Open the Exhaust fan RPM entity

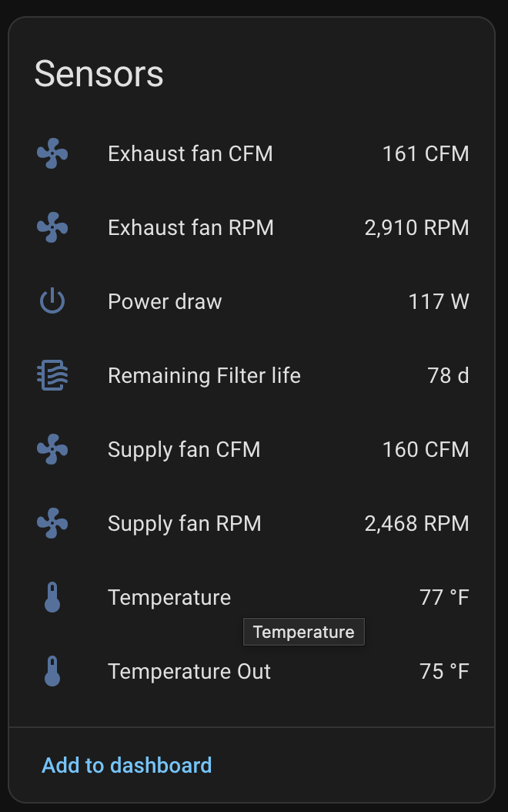[191, 228]
